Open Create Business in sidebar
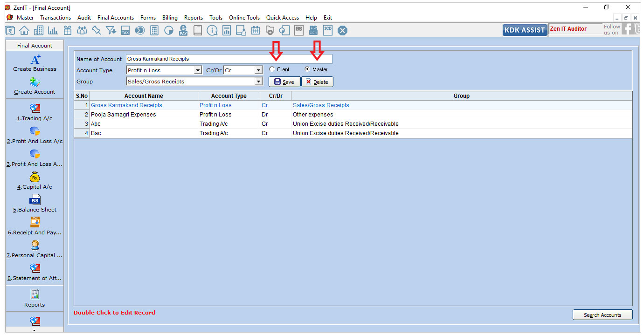This screenshot has width=644, height=335. click(x=35, y=63)
